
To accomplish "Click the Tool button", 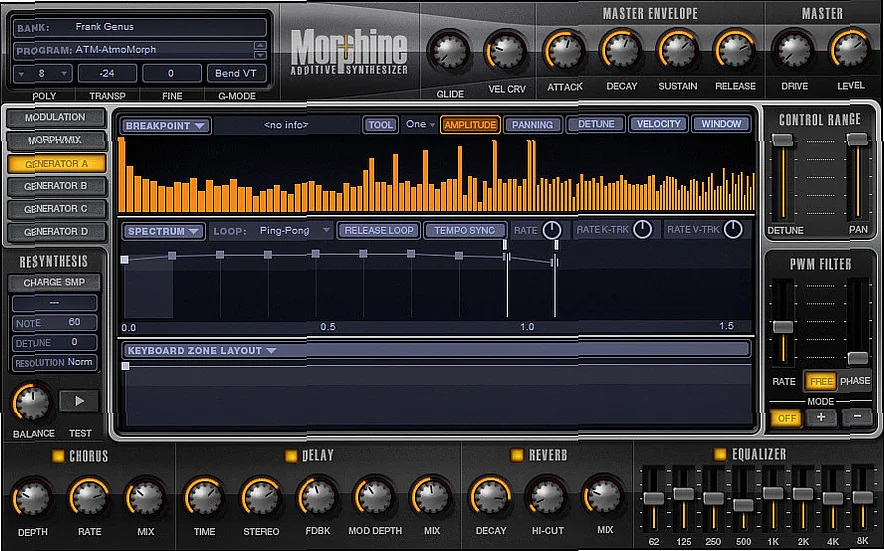I will coord(381,125).
